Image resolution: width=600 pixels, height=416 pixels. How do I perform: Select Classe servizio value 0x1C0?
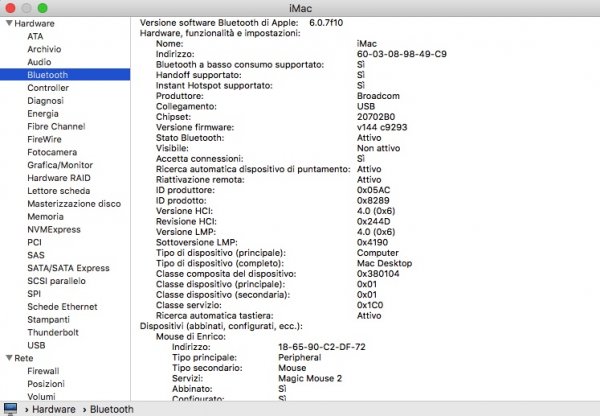(370, 305)
